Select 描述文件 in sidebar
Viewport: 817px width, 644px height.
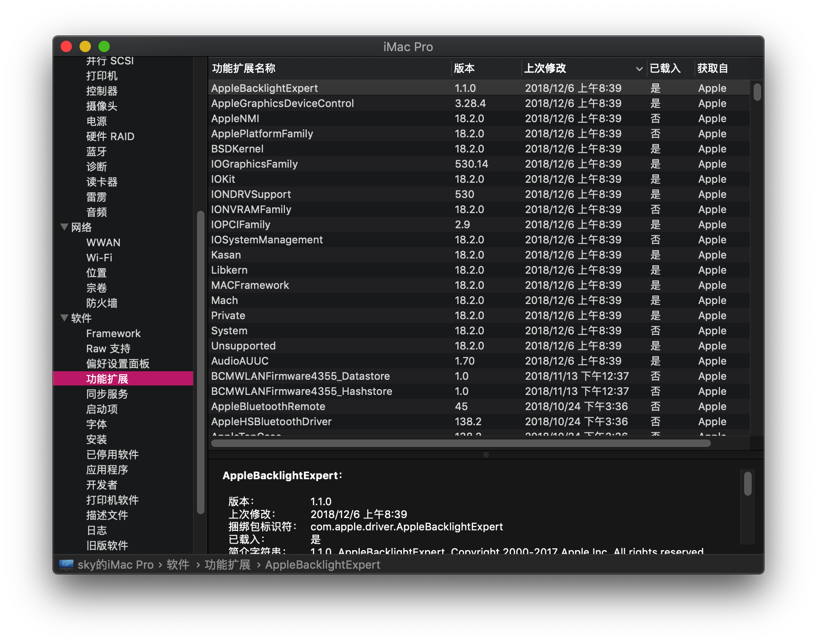click(x=107, y=515)
